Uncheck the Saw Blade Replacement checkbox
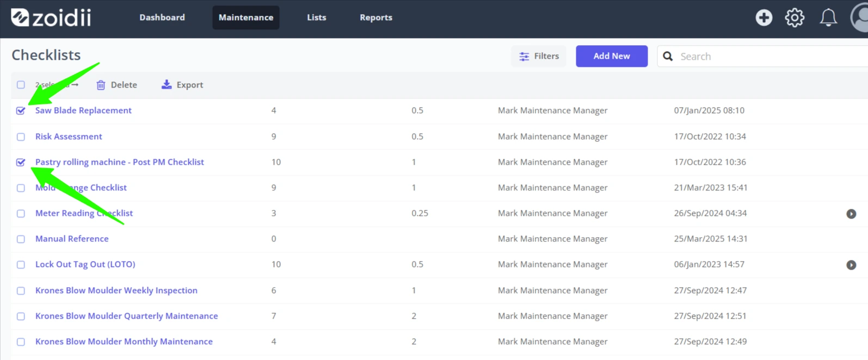Screen dimensions: 868x360 21,110
